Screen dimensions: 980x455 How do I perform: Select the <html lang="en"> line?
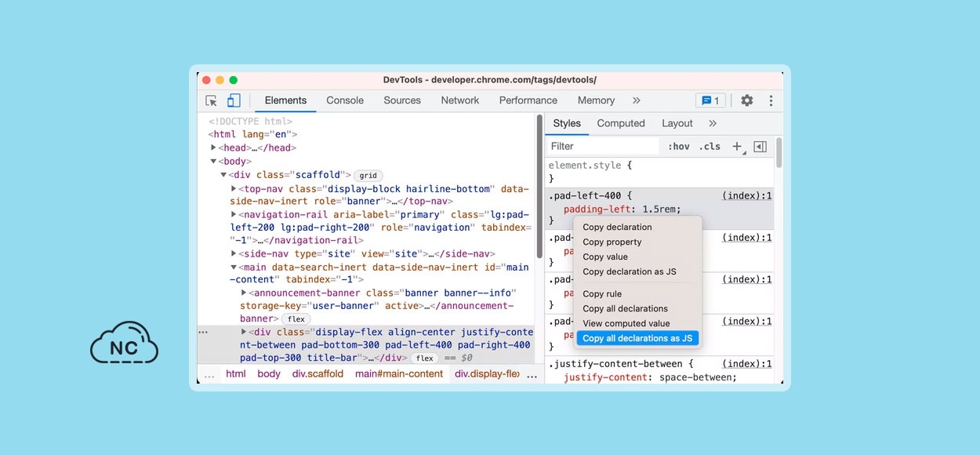(x=252, y=135)
